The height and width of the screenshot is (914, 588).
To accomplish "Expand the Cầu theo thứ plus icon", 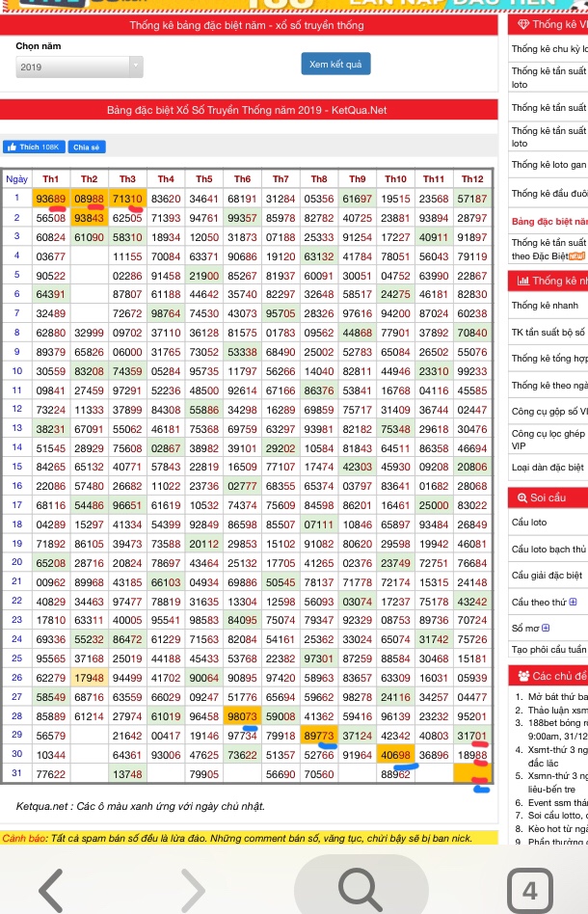I will pyautogui.click(x=574, y=603).
